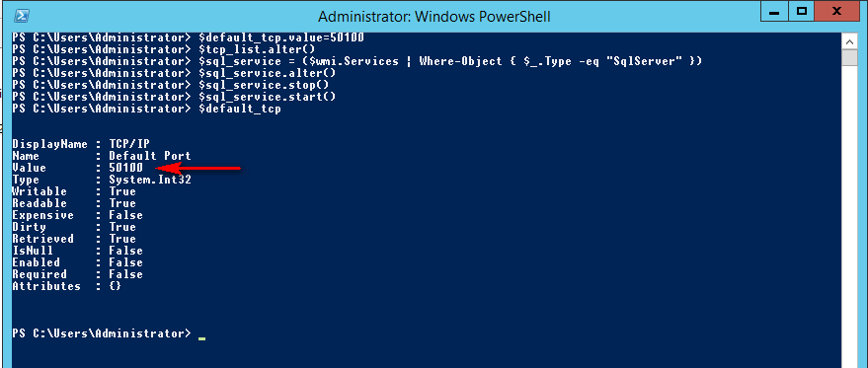Click the blinking prompt cursor
The image size is (868, 368).
(201, 337)
